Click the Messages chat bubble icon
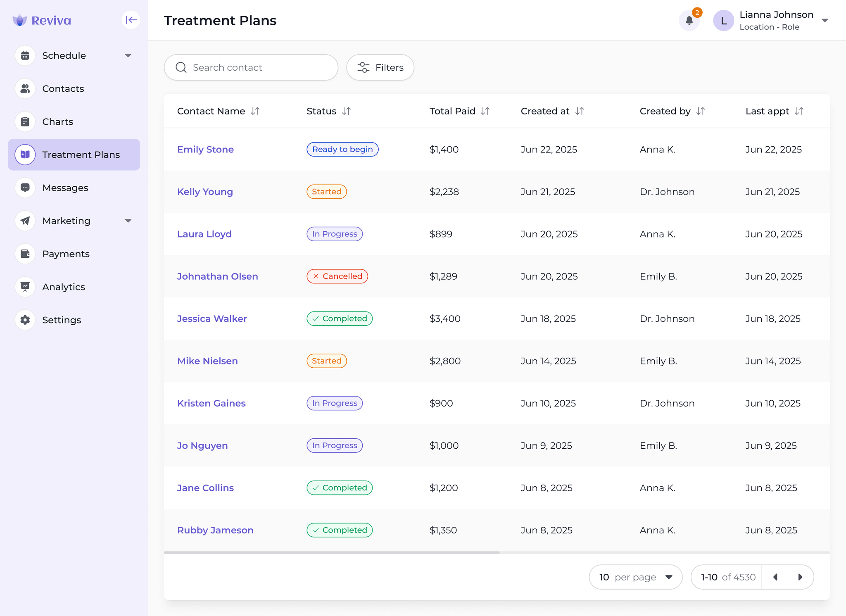Viewport: 846px width, 616px height. tap(25, 188)
